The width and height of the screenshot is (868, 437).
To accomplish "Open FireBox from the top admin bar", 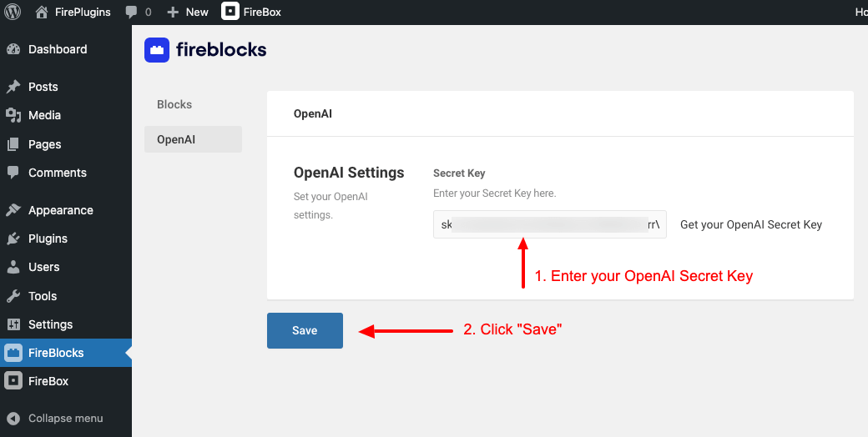I will click(x=251, y=12).
